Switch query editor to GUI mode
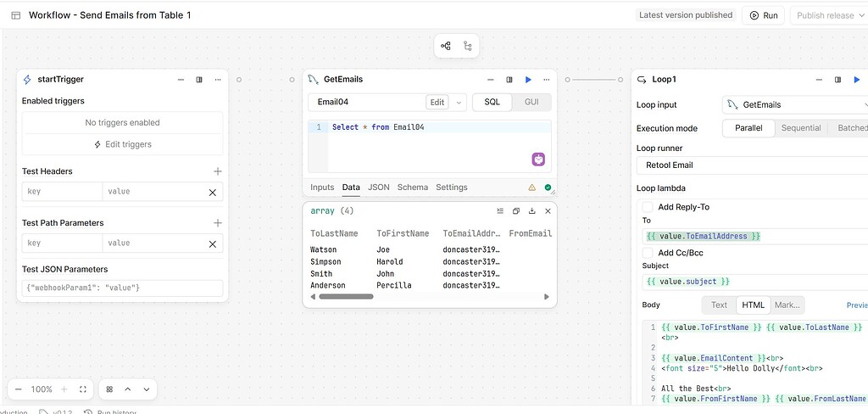Image resolution: width=868 pixels, height=414 pixels. pyautogui.click(x=531, y=102)
